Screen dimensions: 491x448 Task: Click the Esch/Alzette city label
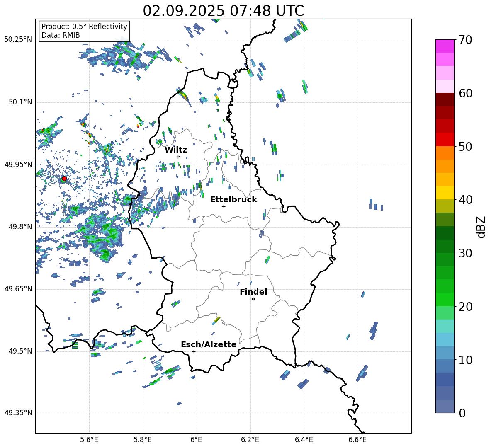(x=209, y=344)
